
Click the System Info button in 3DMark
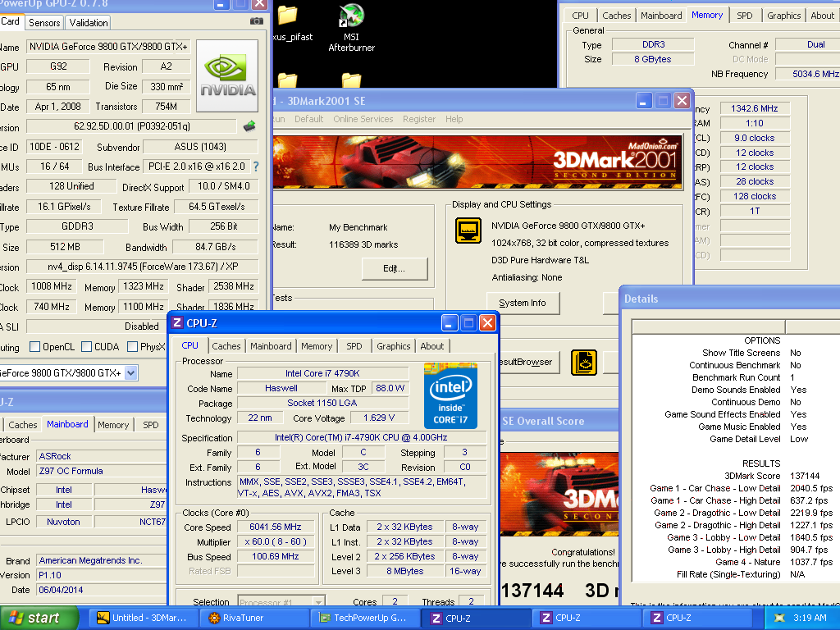pyautogui.click(x=523, y=303)
